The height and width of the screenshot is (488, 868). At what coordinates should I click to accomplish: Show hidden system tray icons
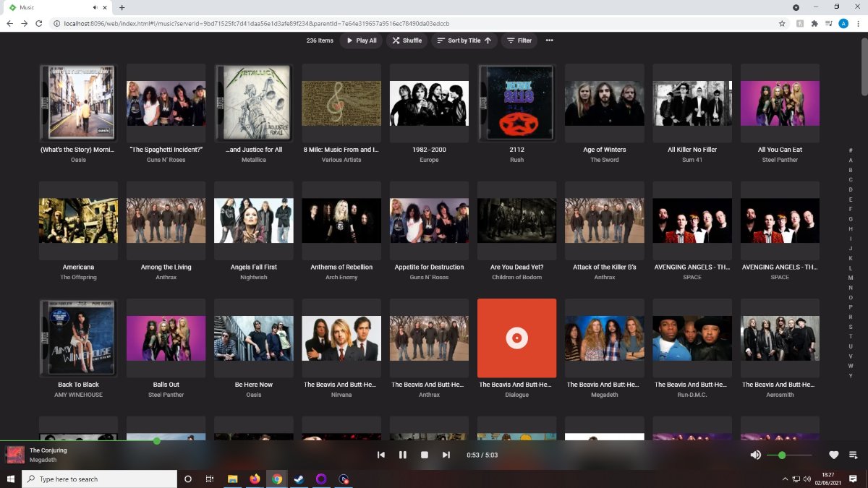pos(785,479)
